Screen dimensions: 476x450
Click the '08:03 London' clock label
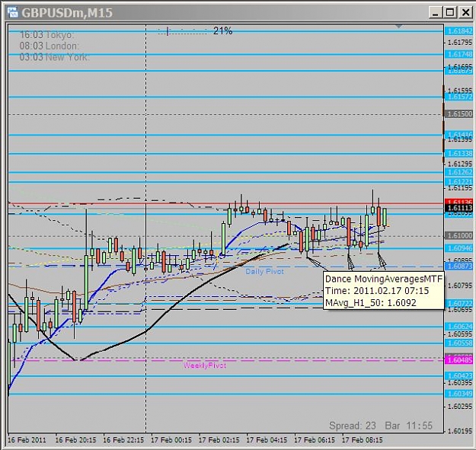pos(49,46)
